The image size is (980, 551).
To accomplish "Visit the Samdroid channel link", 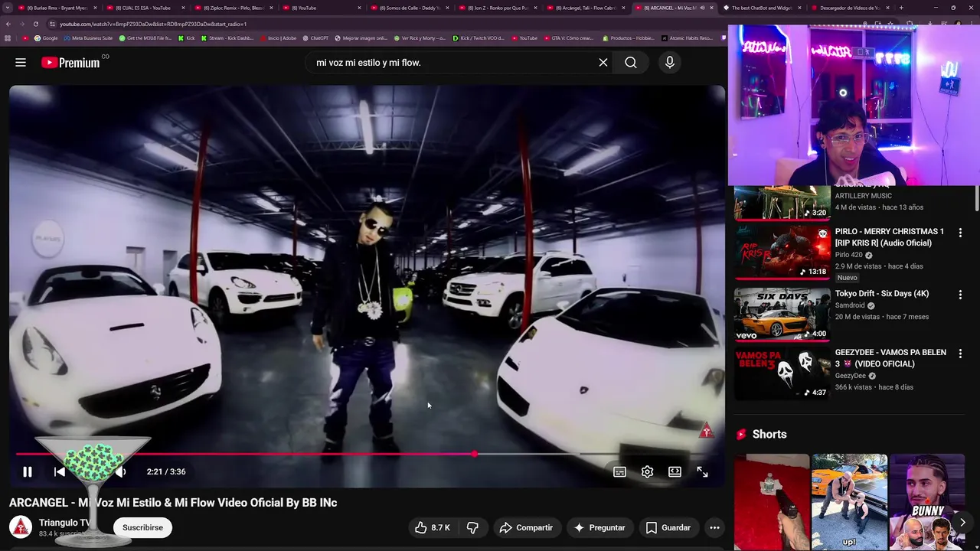I will click(850, 305).
